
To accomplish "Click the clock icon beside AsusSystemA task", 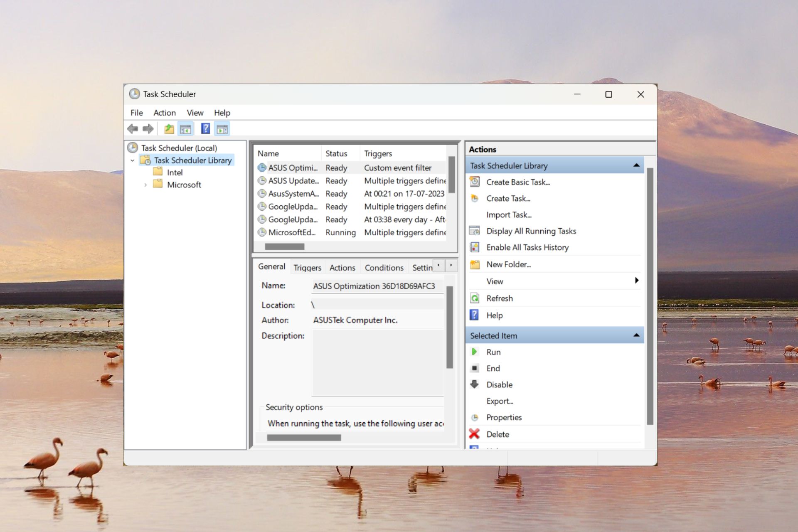I will [x=262, y=194].
